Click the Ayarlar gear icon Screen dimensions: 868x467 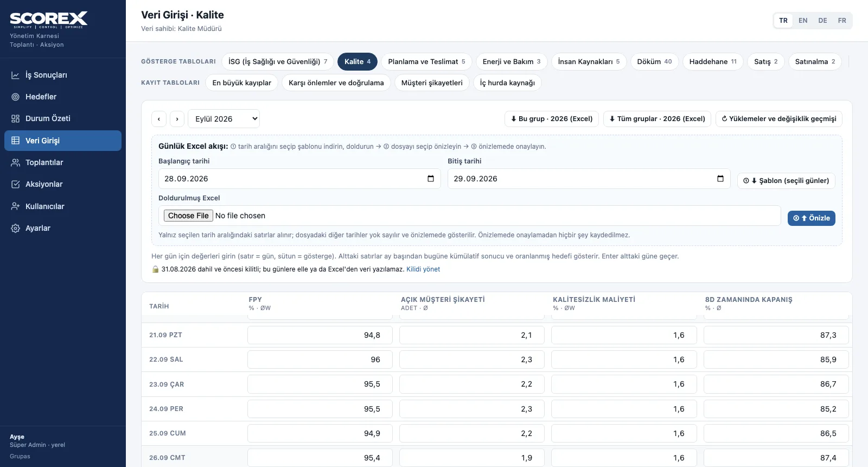click(x=16, y=228)
